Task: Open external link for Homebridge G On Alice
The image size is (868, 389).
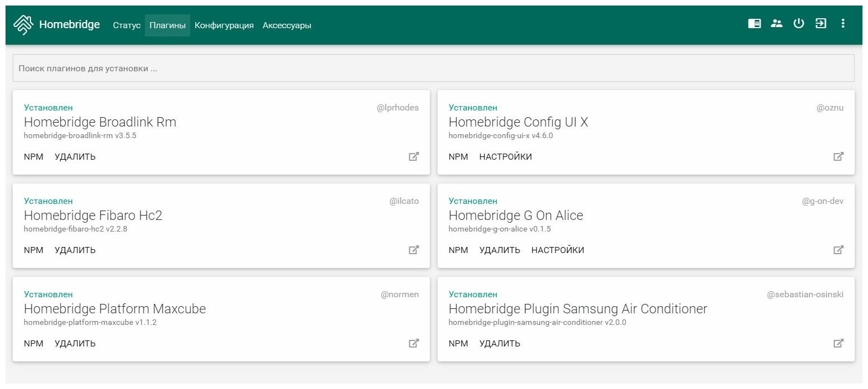Action: (x=839, y=250)
